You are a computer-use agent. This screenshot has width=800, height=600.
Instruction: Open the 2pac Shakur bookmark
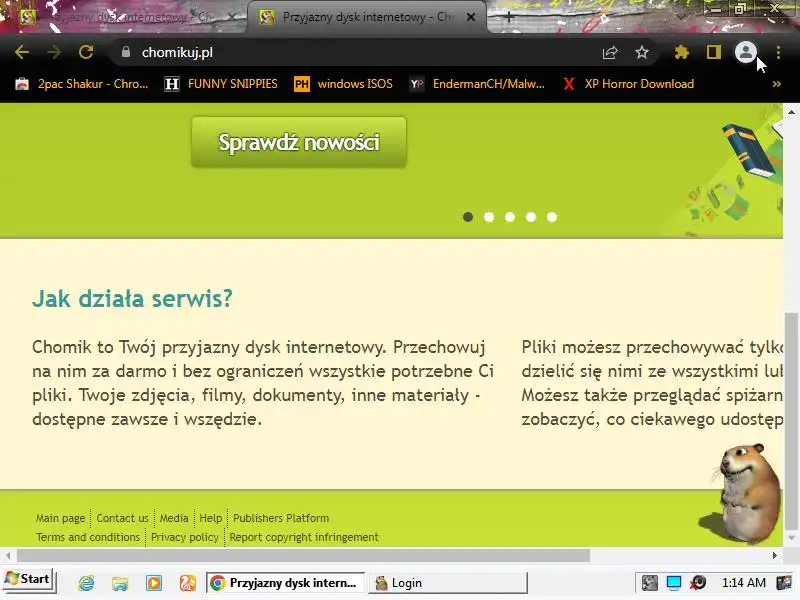pyautogui.click(x=82, y=84)
